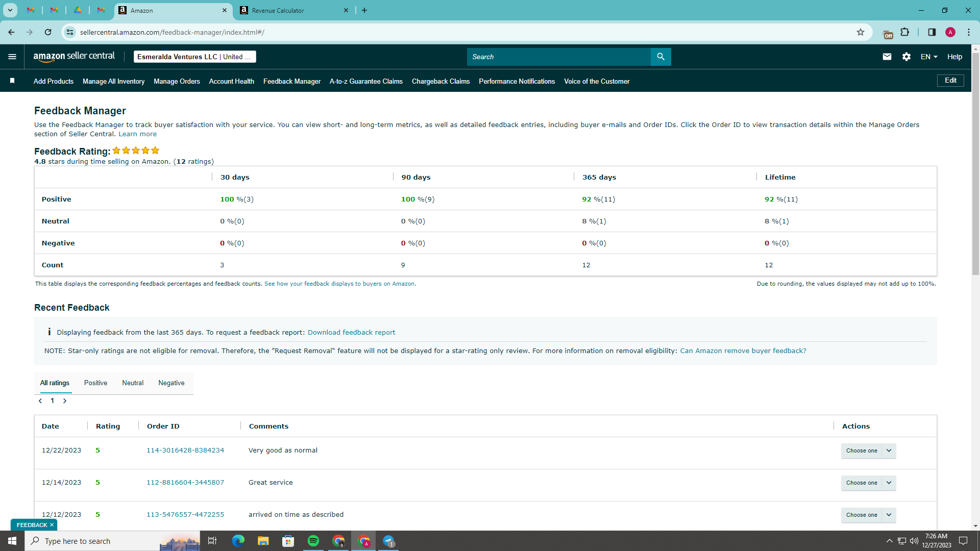The height and width of the screenshot is (551, 980).
Task: Focus the Seller Central search field
Action: [559, 57]
